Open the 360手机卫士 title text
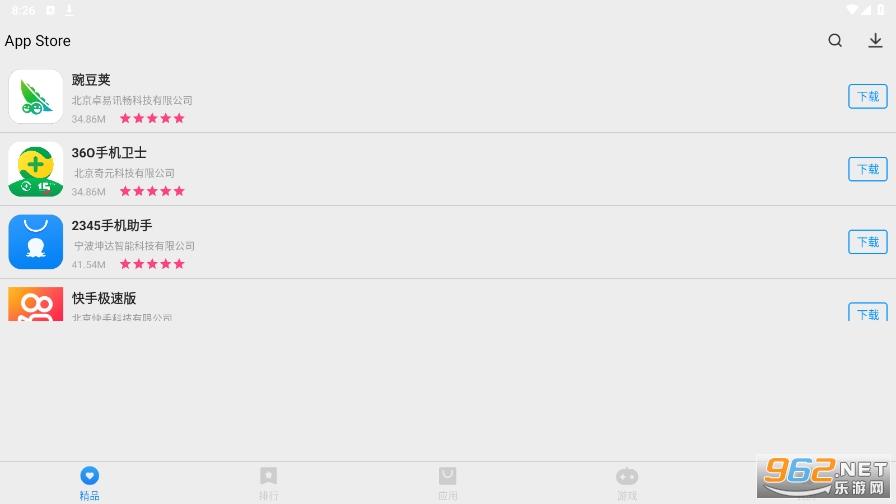896x504 pixels. click(109, 153)
